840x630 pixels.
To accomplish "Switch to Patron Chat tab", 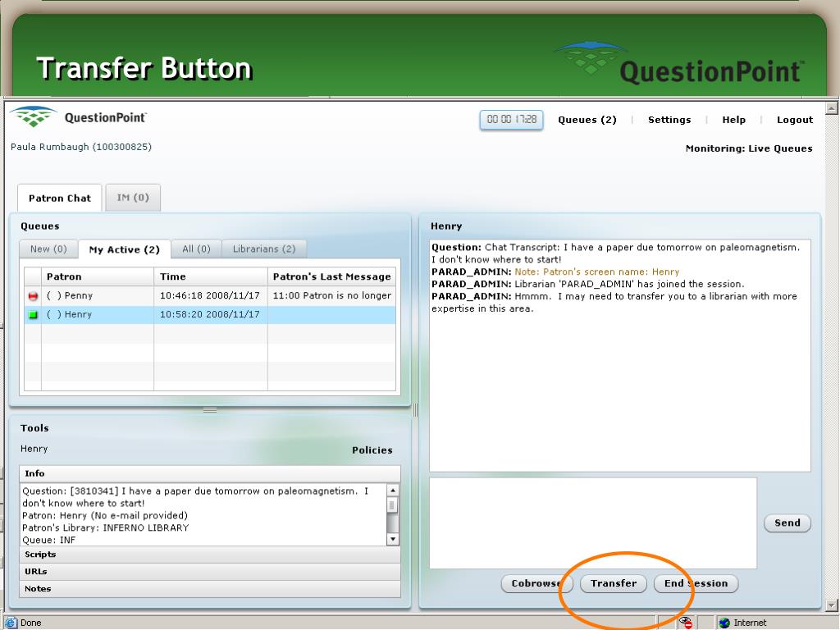I will [59, 198].
